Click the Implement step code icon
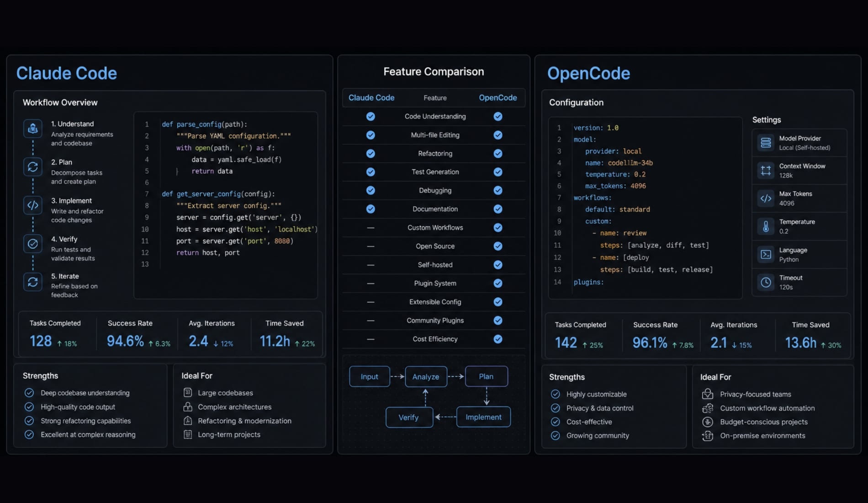Screen dimensions: 868x503 pos(33,205)
